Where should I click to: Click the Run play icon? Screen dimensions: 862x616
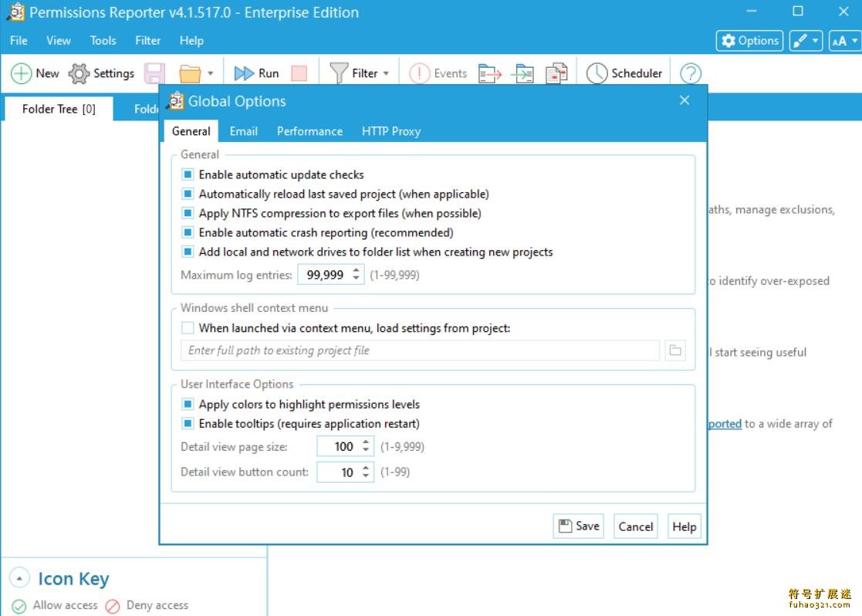[244, 73]
